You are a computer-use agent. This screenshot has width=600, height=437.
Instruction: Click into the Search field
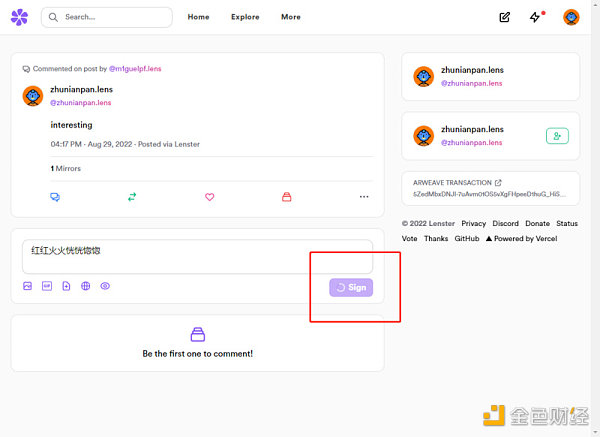(x=107, y=17)
